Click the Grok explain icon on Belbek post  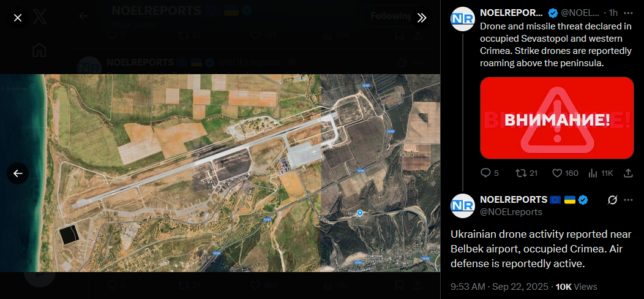(x=612, y=200)
